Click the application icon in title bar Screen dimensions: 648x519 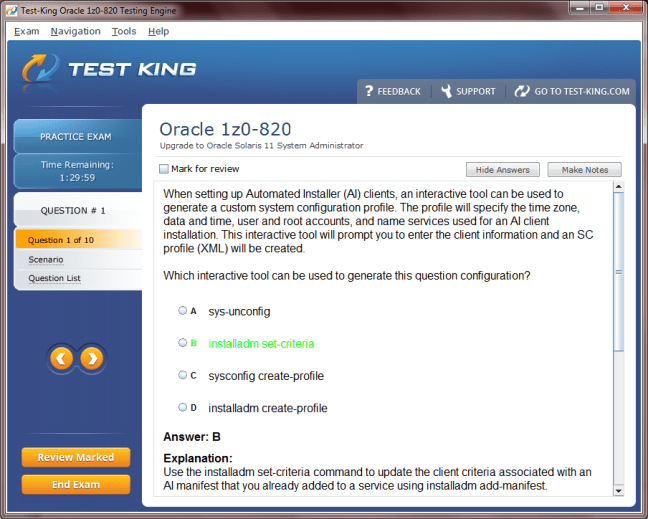[12, 10]
